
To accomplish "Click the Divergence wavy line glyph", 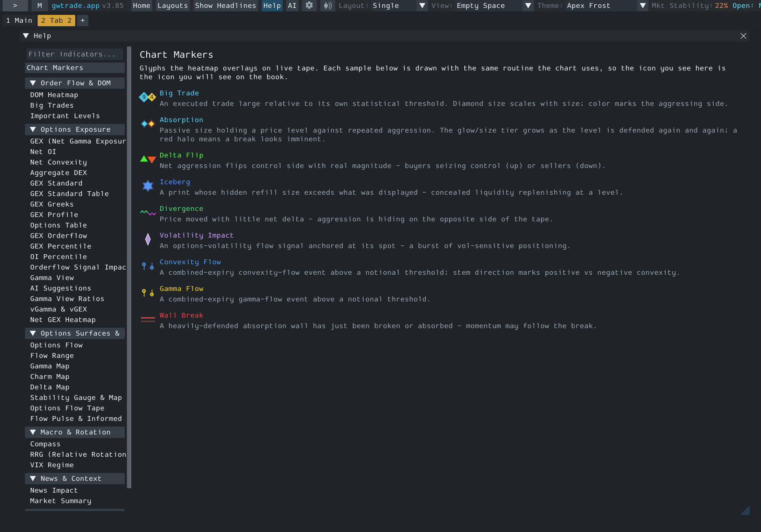I will click(148, 213).
